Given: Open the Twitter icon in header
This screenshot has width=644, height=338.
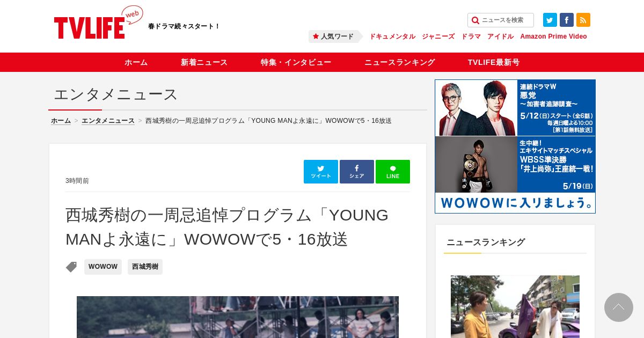Looking at the screenshot, I should (550, 20).
